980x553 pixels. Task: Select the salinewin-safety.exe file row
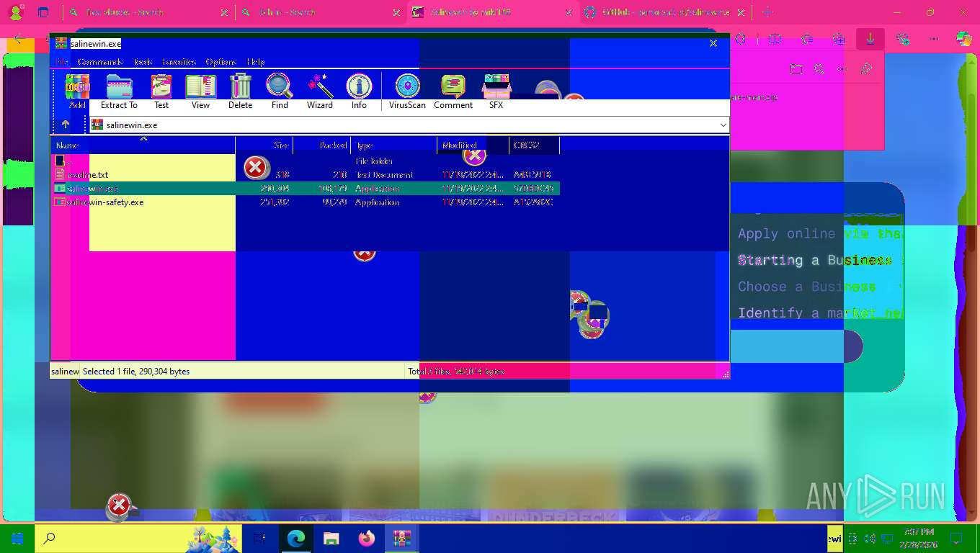(306, 202)
